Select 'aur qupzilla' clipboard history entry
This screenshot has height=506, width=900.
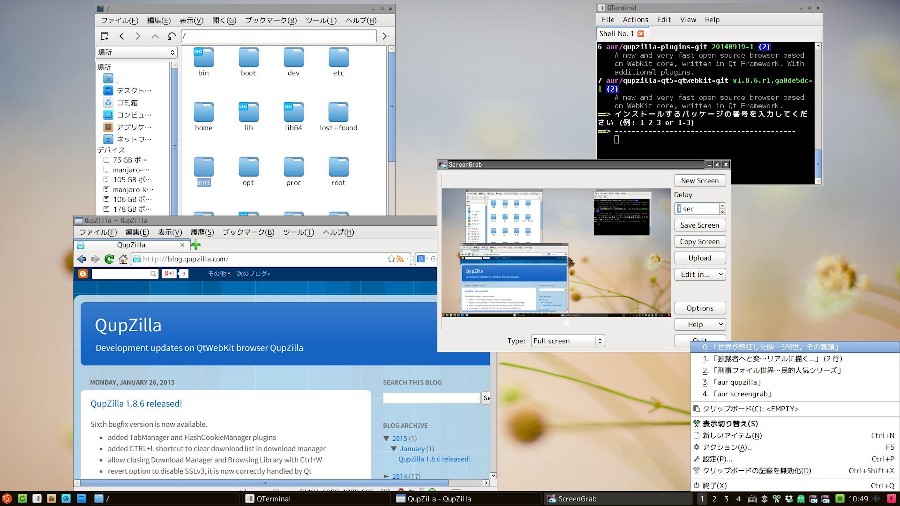point(795,383)
